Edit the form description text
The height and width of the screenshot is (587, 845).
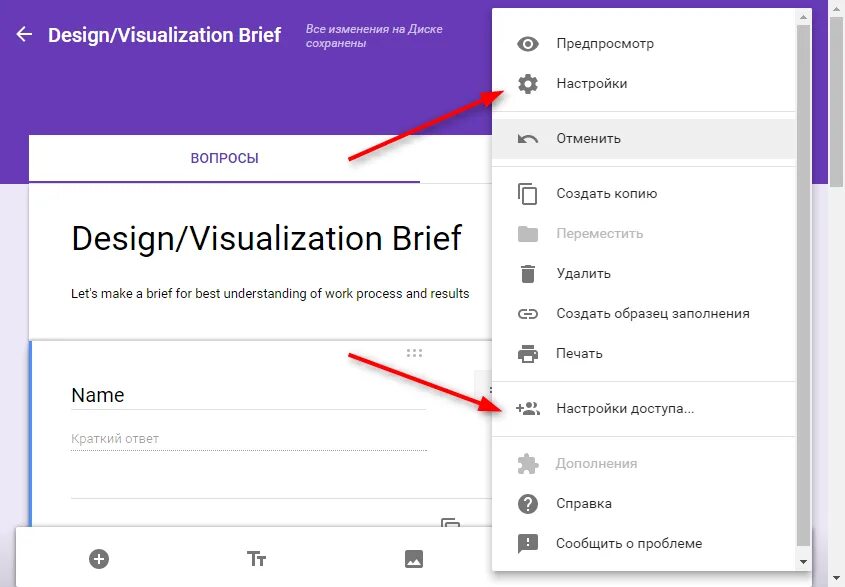pos(270,294)
